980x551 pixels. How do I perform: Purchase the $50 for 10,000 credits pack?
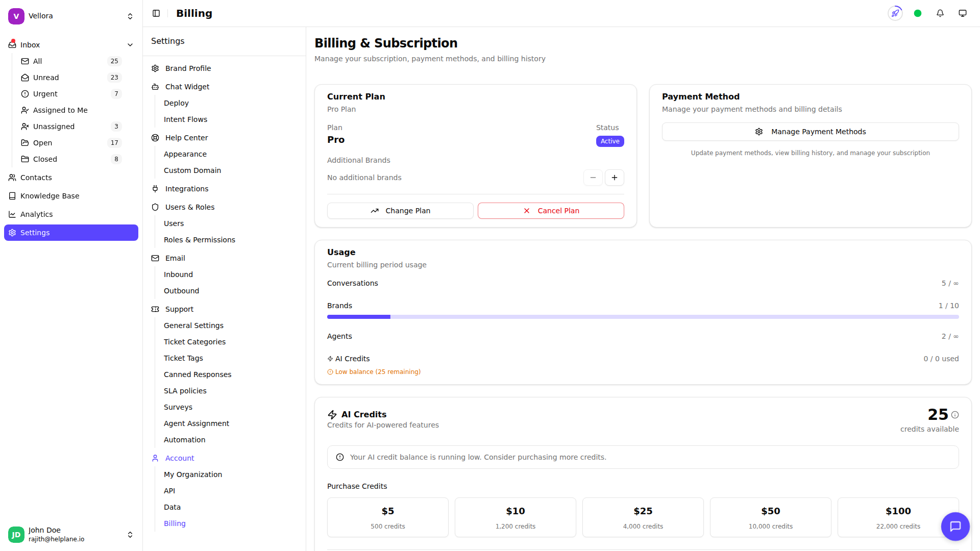coord(771,517)
